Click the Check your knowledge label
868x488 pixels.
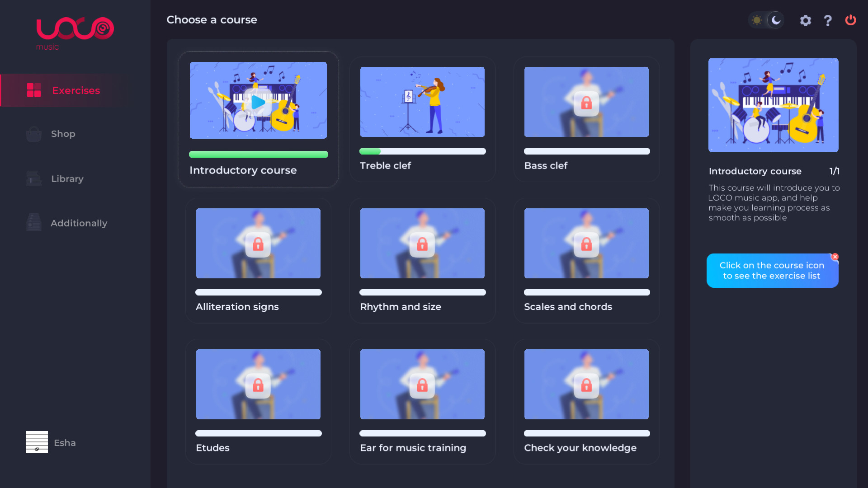[x=580, y=448]
